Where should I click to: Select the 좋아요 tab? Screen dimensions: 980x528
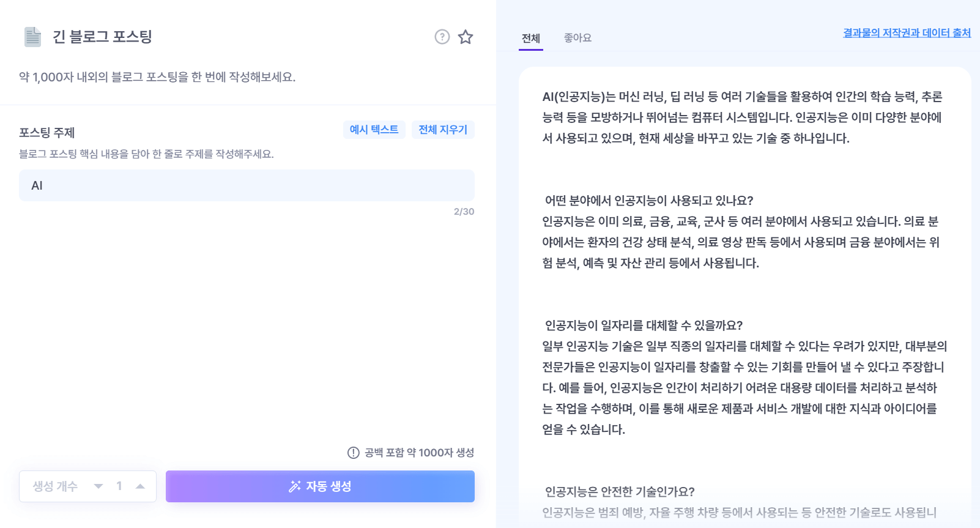[577, 38]
